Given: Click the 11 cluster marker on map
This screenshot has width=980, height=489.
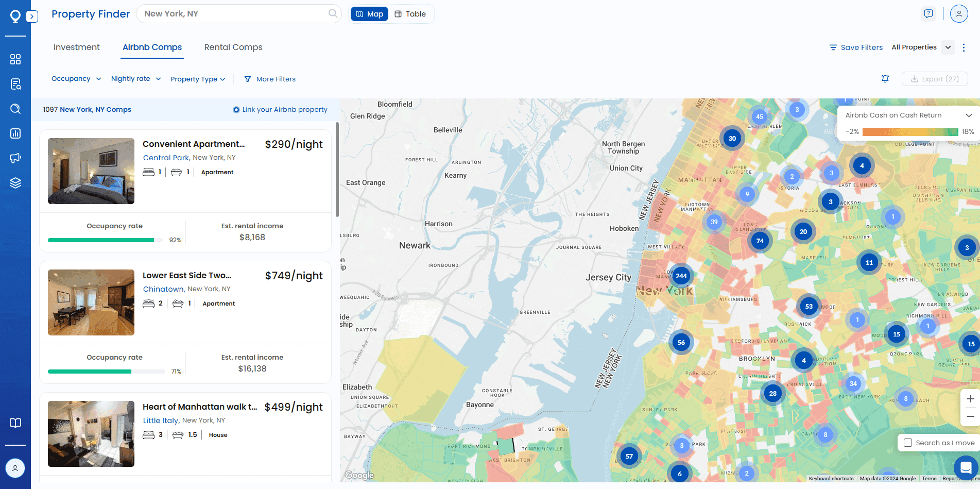Looking at the screenshot, I should [869, 262].
